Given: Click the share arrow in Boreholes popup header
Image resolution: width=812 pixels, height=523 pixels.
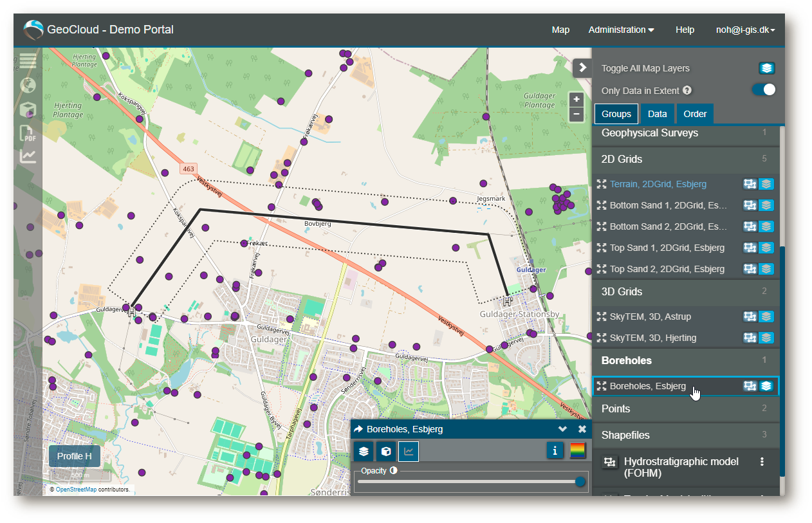Looking at the screenshot, I should click(x=359, y=429).
